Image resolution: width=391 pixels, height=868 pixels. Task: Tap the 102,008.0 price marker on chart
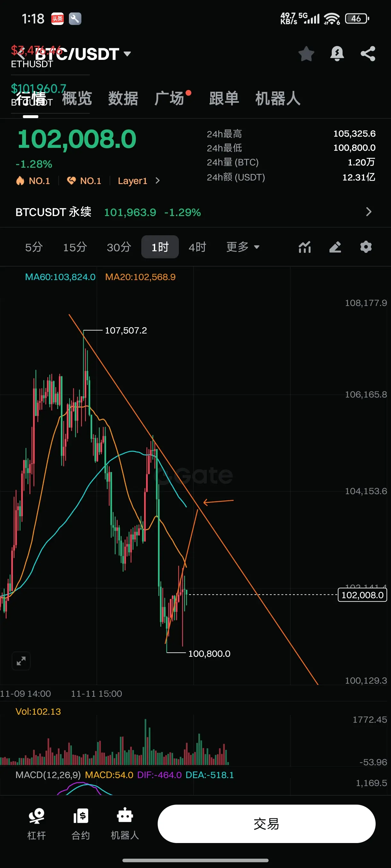pyautogui.click(x=362, y=595)
